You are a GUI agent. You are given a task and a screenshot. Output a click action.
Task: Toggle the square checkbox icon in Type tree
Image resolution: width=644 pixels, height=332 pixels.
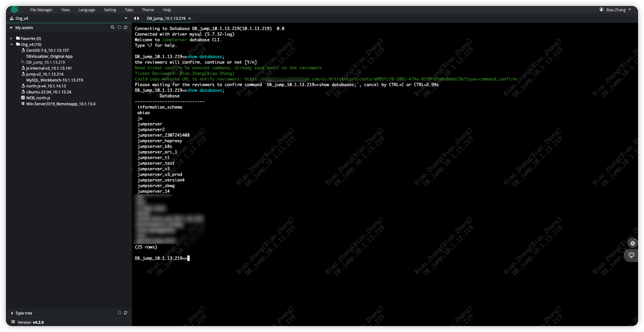(119, 313)
